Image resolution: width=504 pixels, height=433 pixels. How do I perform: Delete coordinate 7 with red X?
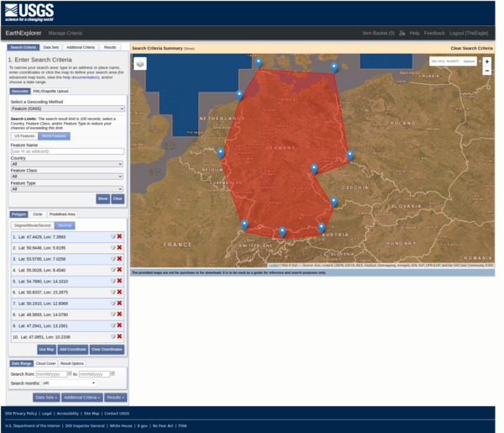(119, 303)
